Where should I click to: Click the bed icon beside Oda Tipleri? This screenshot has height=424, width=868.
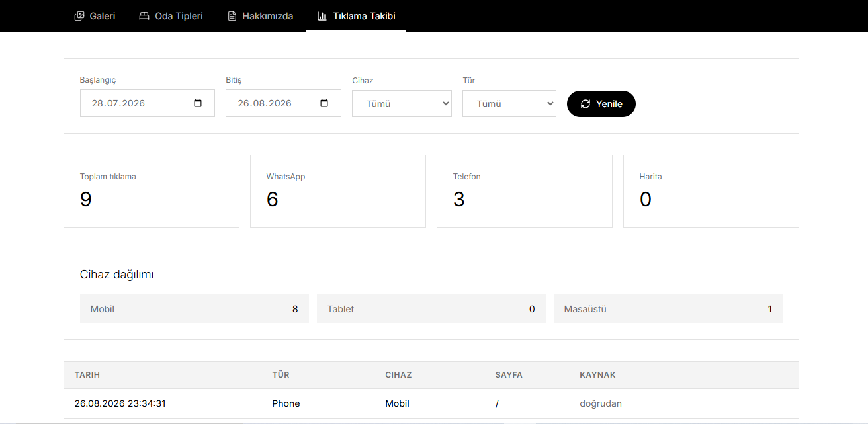(144, 16)
